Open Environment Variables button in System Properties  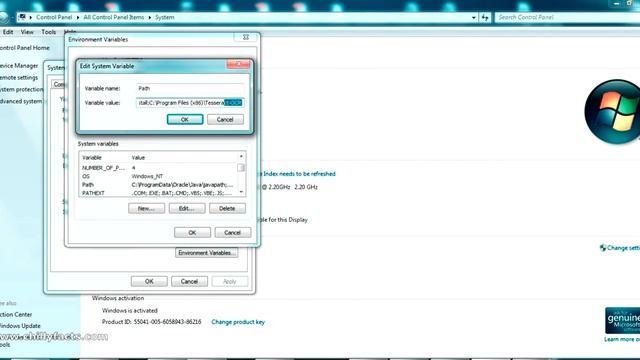[x=207, y=253]
